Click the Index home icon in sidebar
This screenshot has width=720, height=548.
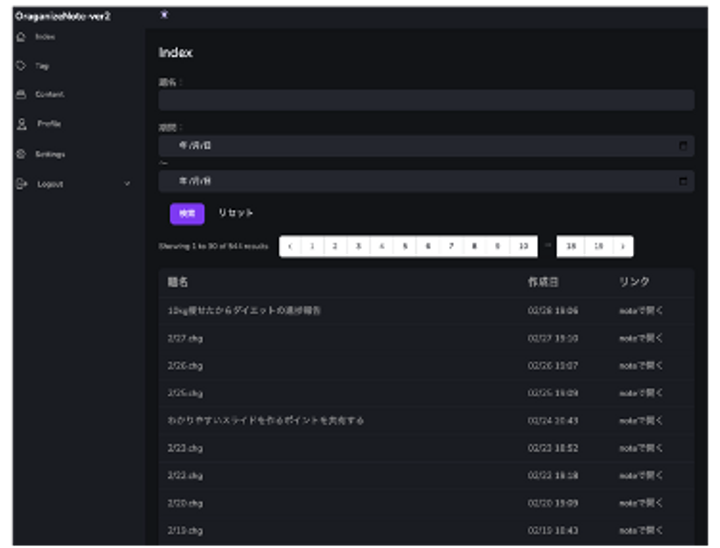tap(21, 37)
